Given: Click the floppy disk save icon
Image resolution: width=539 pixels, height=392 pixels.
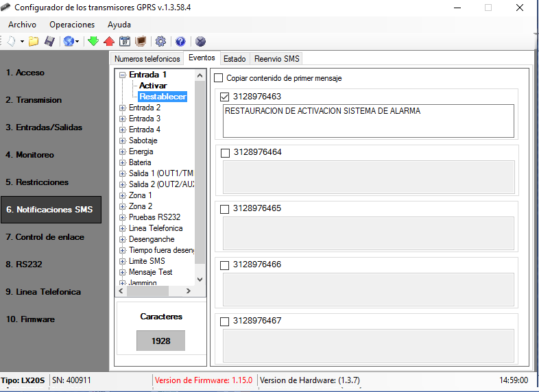Looking at the screenshot, I should 49,42.
